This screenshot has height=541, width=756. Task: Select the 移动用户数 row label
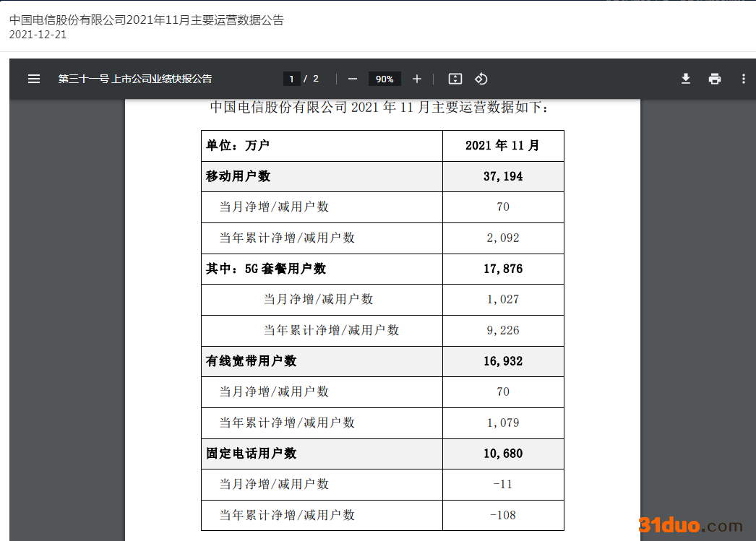tap(239, 176)
